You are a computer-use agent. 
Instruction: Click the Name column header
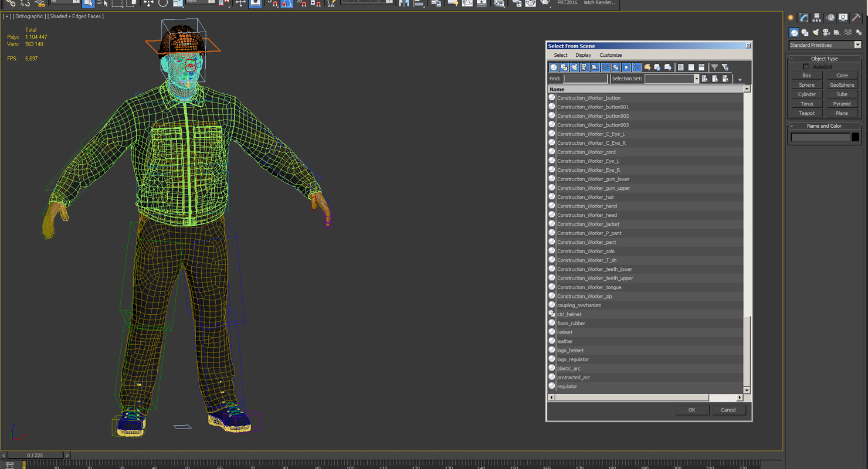(x=646, y=89)
